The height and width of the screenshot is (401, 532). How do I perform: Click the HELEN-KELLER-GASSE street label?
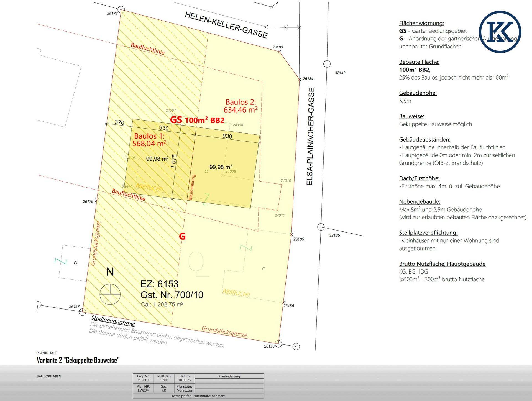226,25
